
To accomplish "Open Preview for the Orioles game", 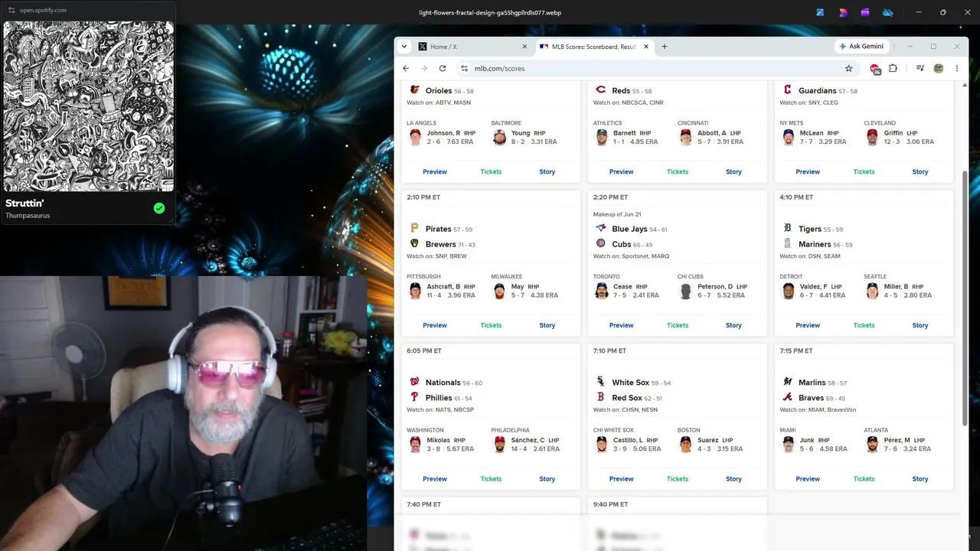I will click(x=435, y=171).
